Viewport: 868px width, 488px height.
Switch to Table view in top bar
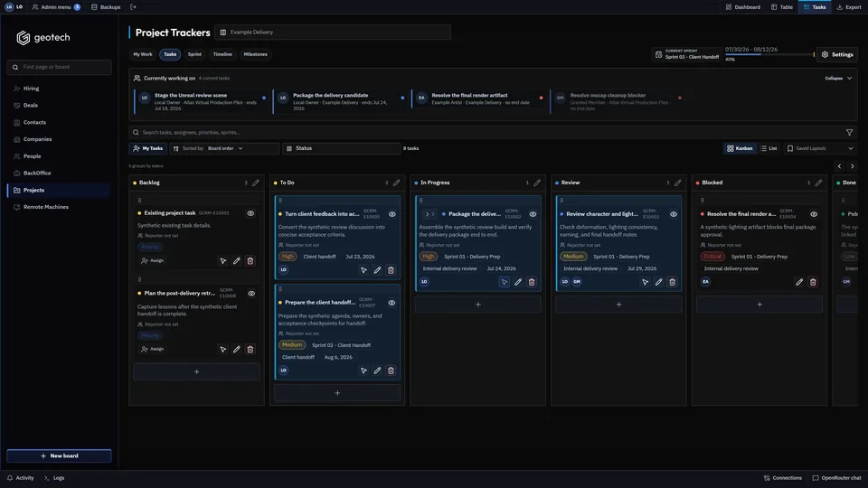click(x=781, y=7)
